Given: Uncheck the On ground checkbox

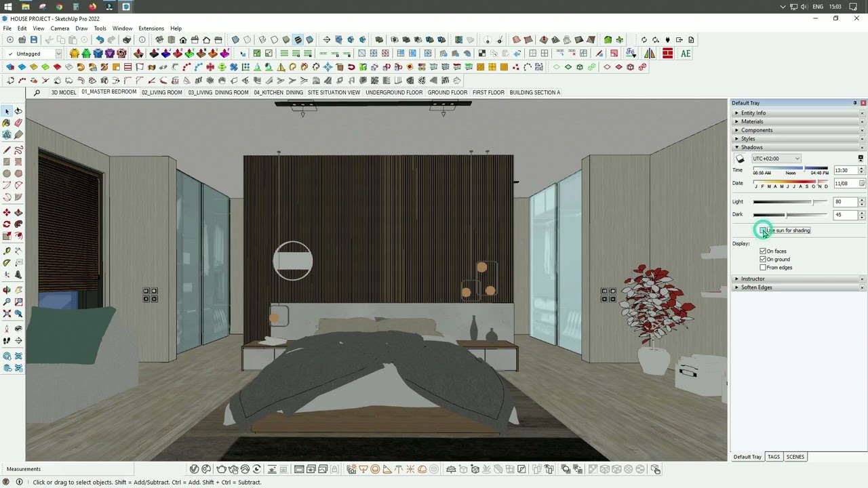Looking at the screenshot, I should click(763, 260).
